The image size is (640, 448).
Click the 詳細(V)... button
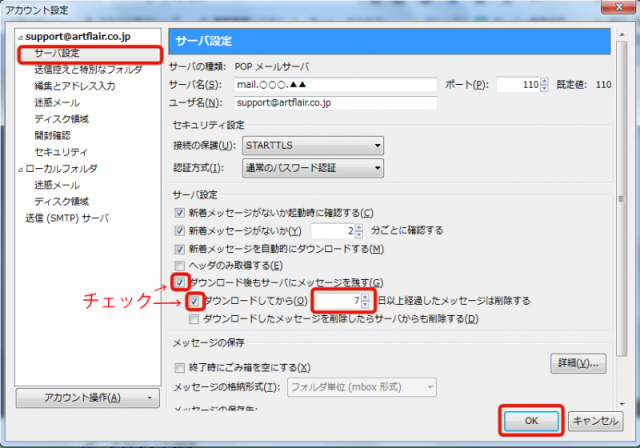[x=578, y=363]
